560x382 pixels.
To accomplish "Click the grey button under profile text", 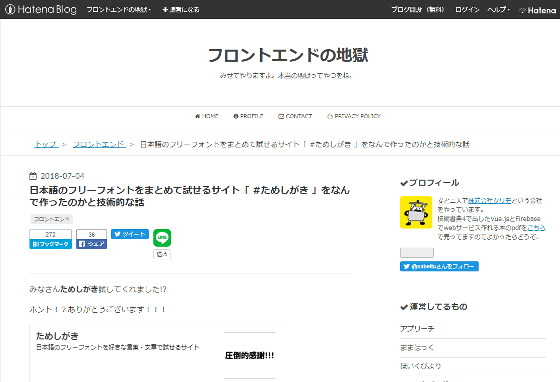I will (x=417, y=253).
